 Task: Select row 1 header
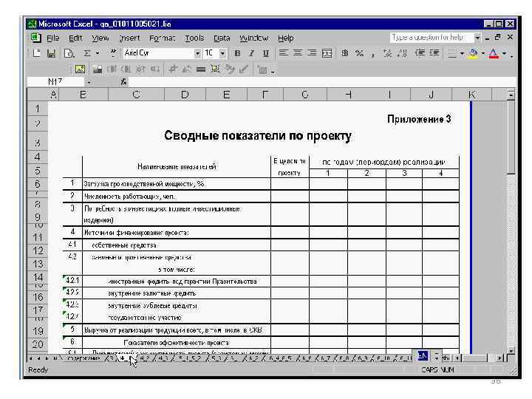point(38,109)
